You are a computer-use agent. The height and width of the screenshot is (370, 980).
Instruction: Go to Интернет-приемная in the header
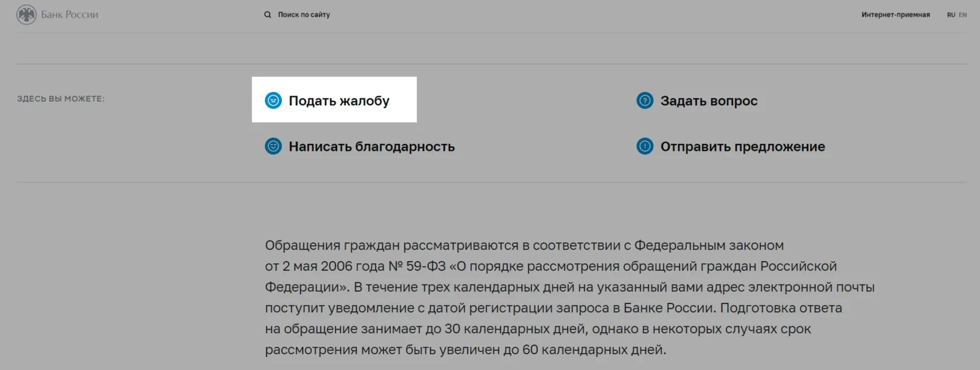[895, 15]
